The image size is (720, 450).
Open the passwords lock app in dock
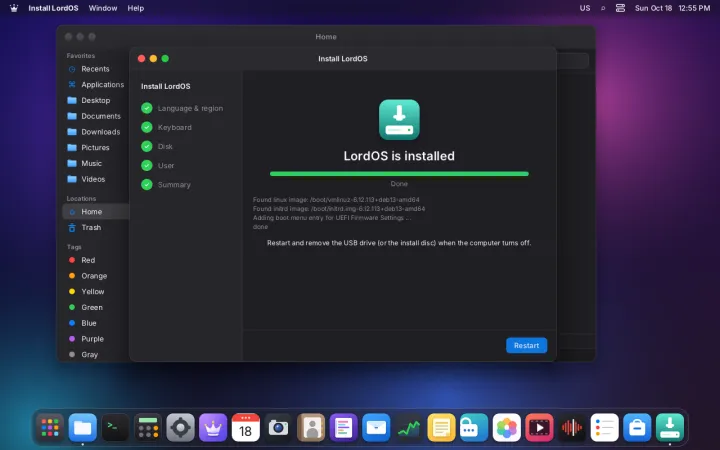tap(474, 428)
